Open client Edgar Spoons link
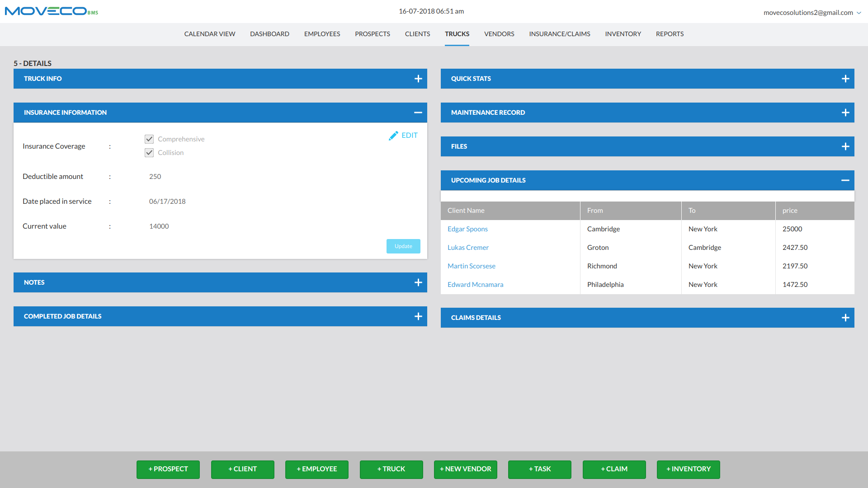Image resolution: width=868 pixels, height=488 pixels. [x=467, y=229]
